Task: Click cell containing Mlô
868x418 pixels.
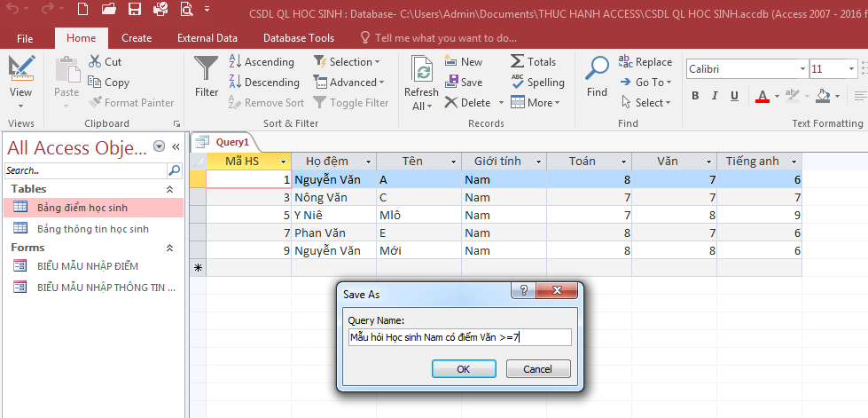Action: 418,215
